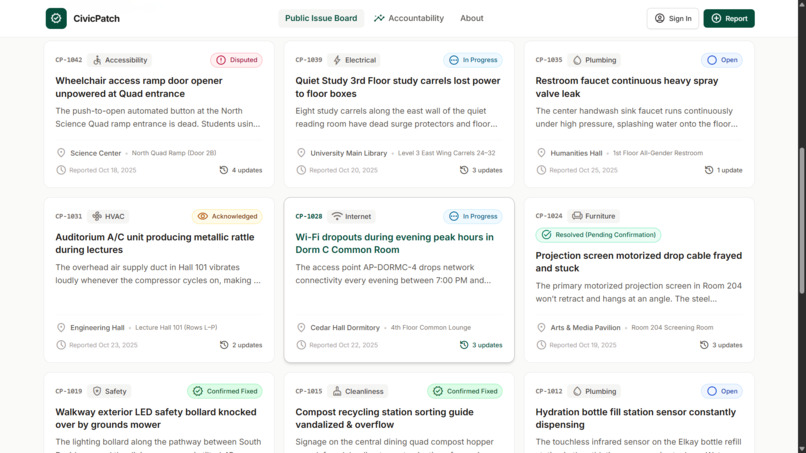806x453 pixels.
Task: Open the Compost recycling station sorting guide issue
Action: click(x=384, y=418)
